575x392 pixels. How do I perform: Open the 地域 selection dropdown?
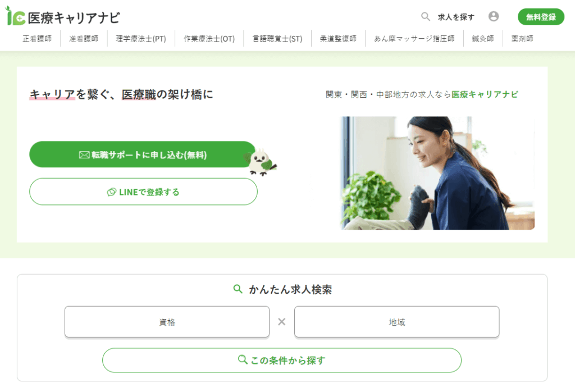(397, 322)
